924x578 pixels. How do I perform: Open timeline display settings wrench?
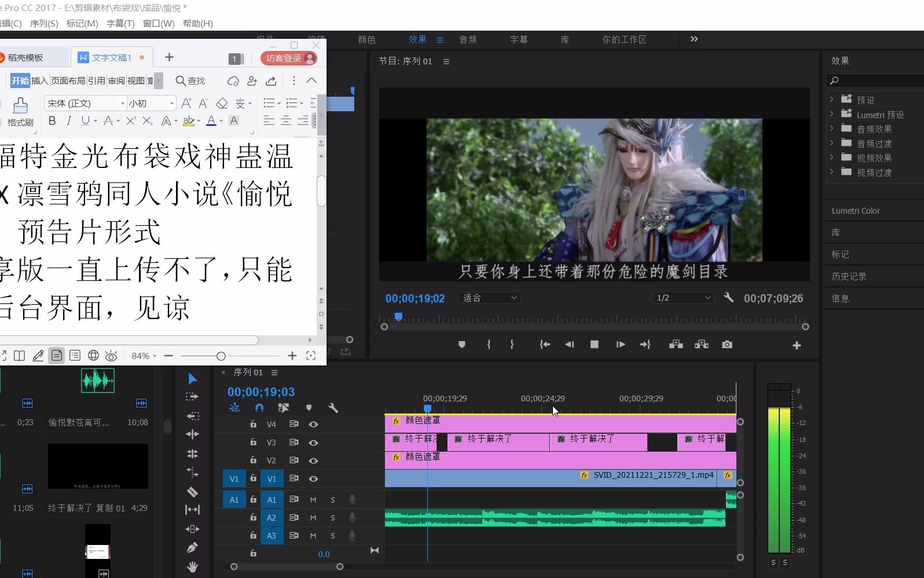coord(333,408)
